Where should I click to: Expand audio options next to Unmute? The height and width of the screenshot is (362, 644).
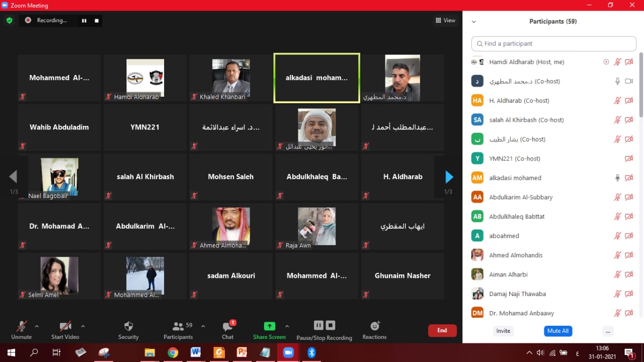point(37,326)
